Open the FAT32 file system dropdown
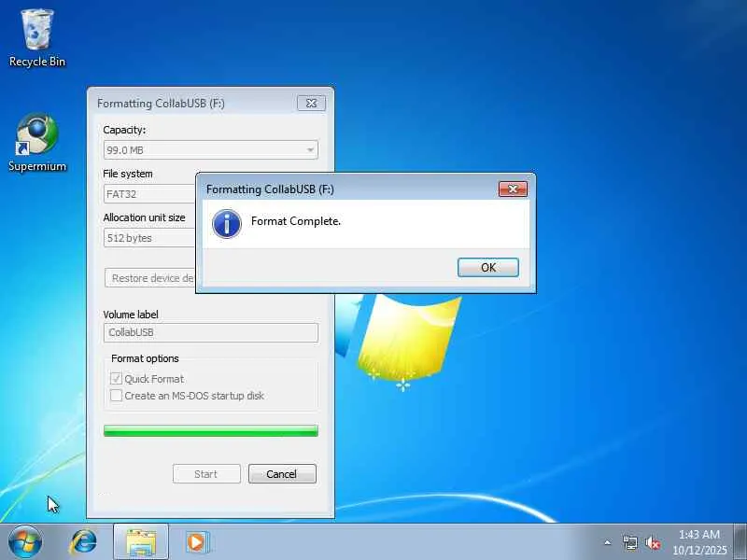The image size is (747, 560). [x=149, y=194]
